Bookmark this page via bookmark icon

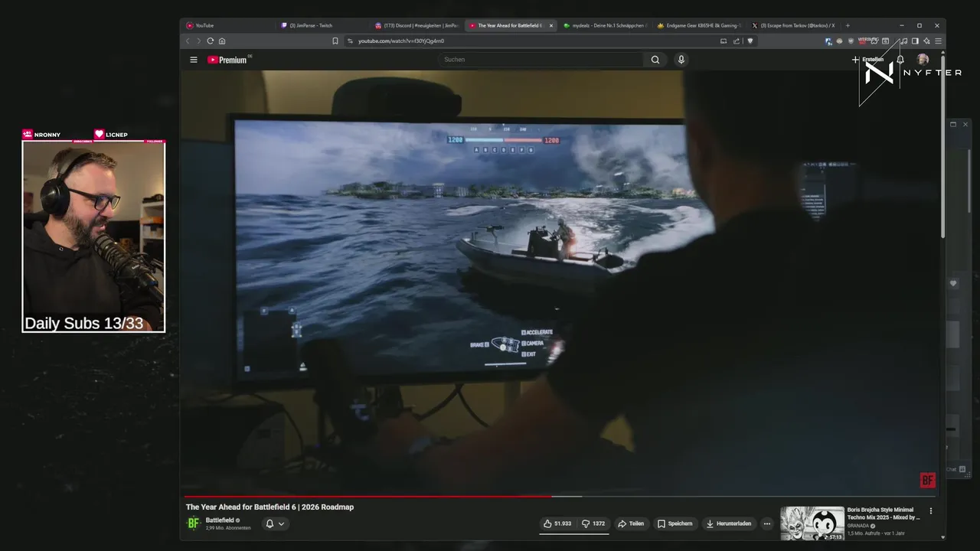click(x=335, y=41)
